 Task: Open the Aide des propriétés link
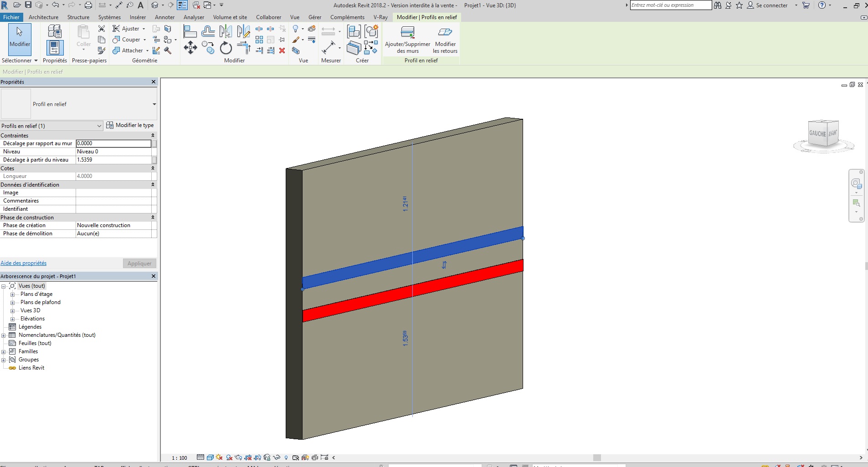24,263
